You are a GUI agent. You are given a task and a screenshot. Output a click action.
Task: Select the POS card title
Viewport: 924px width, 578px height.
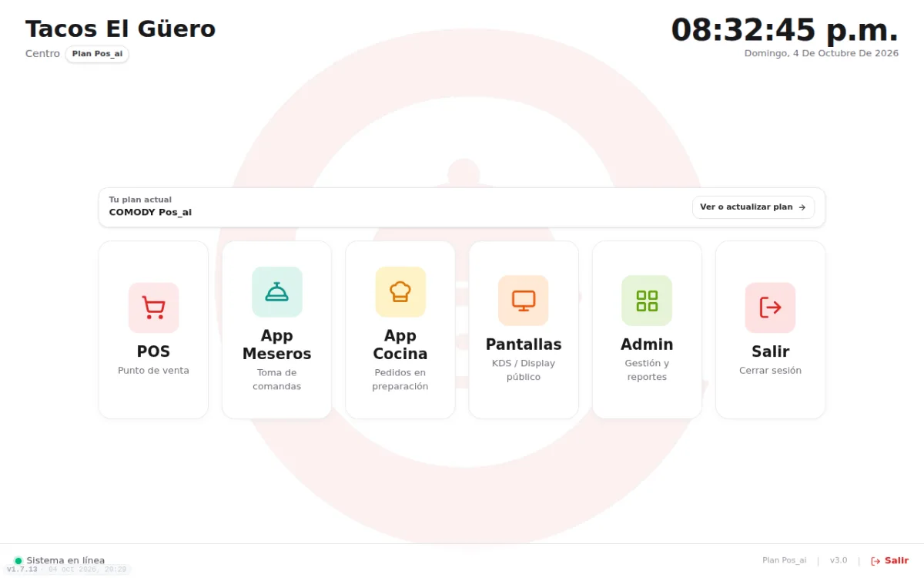[153, 351]
